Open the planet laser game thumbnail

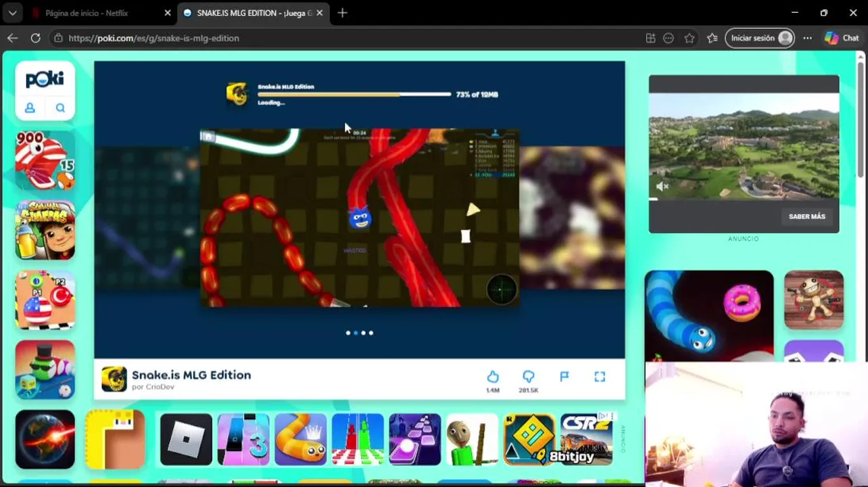(x=45, y=439)
